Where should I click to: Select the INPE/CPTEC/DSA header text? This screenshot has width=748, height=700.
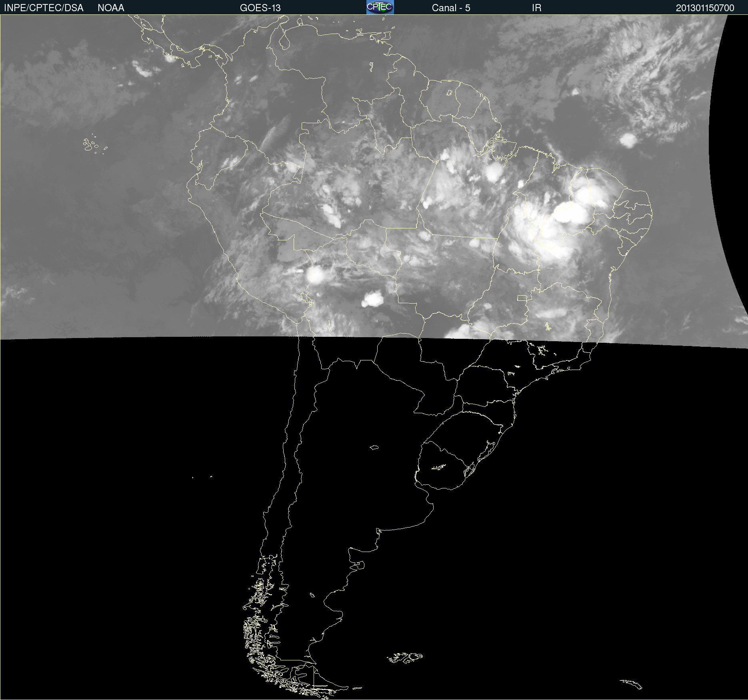[44, 8]
